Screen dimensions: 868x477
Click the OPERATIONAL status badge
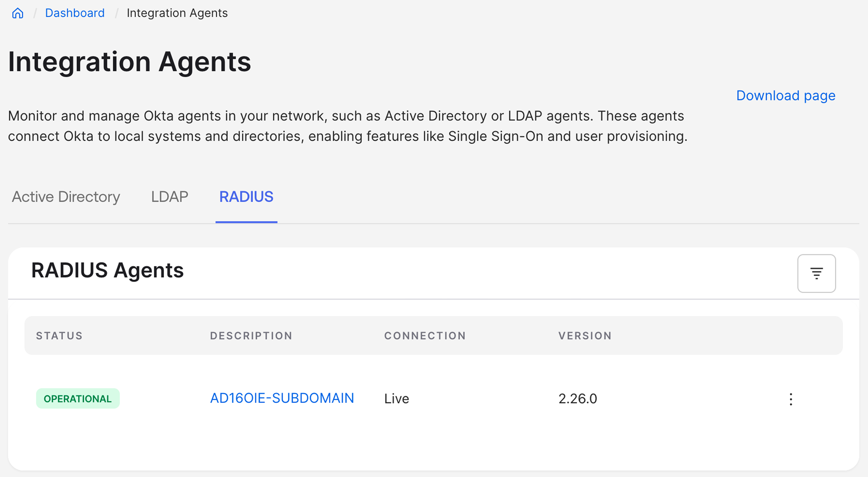[x=78, y=398]
